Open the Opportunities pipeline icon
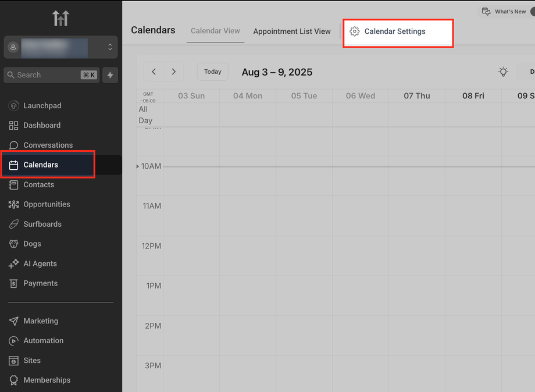535x392 pixels. pos(13,205)
